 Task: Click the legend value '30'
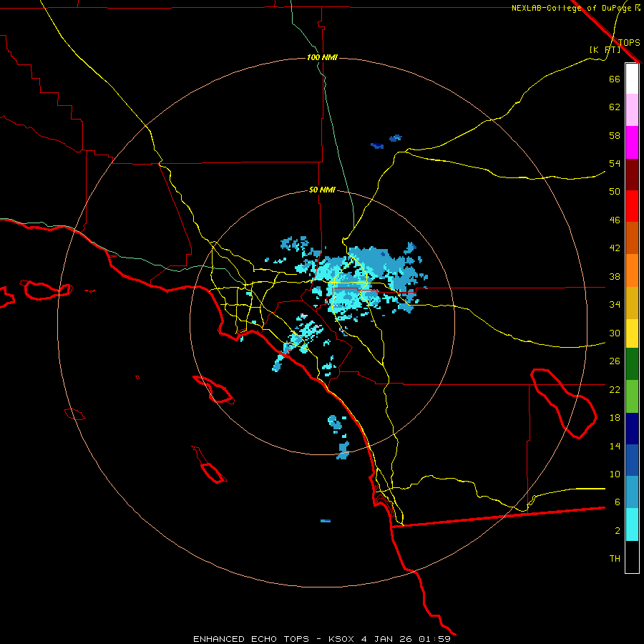tap(615, 333)
